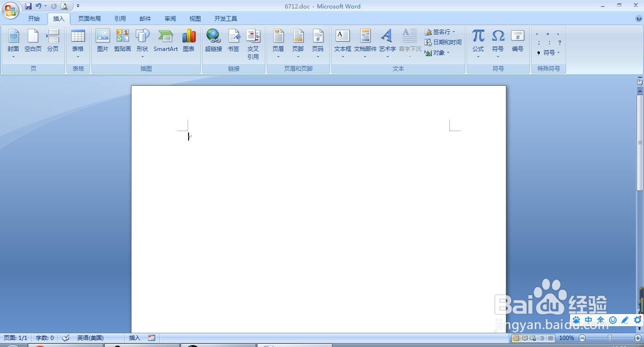This screenshot has width=644, height=347.
Task: Insert the question mark special symbol
Action: (x=560, y=43)
